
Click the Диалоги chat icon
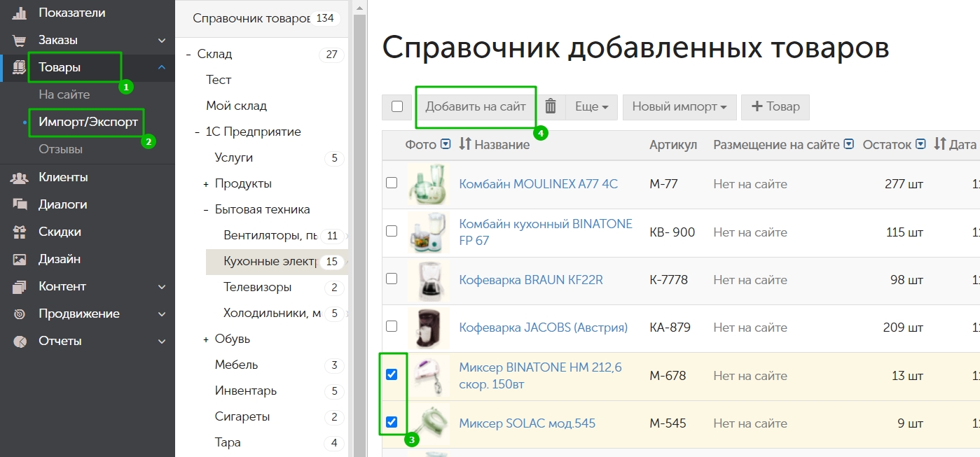20,205
